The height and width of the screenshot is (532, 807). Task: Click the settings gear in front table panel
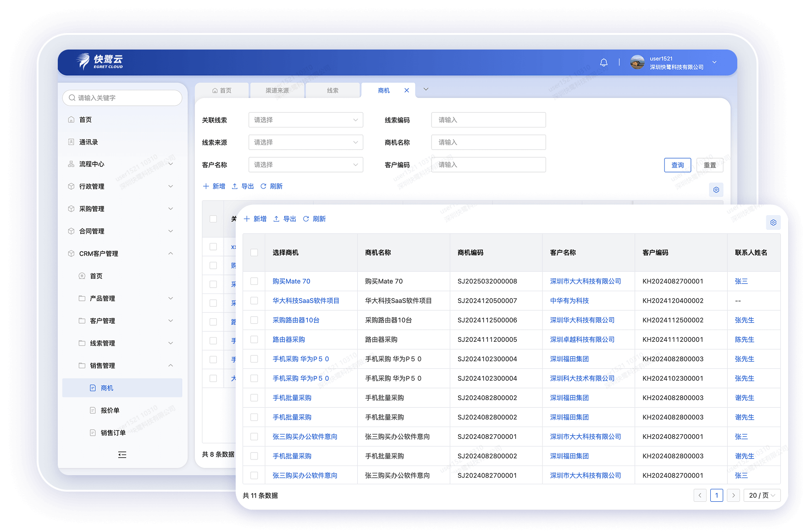pyautogui.click(x=773, y=222)
